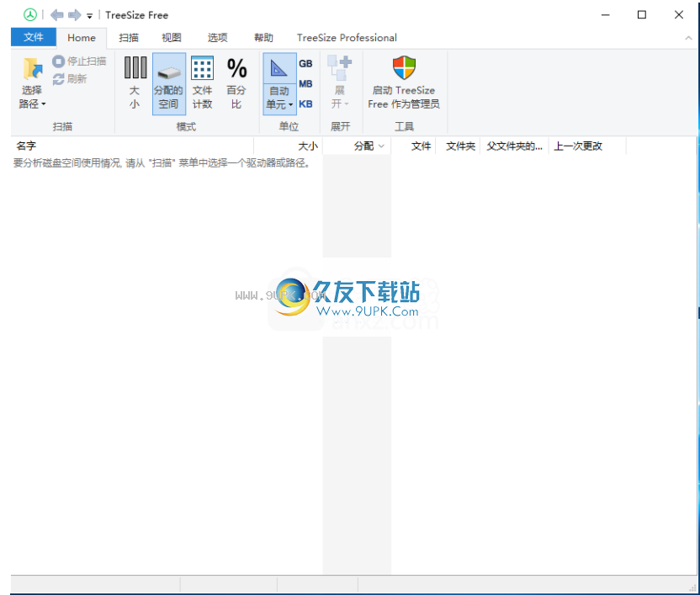Open the 展开 expand dropdown
Image resolution: width=700 pixels, height=595 pixels.
340,83
